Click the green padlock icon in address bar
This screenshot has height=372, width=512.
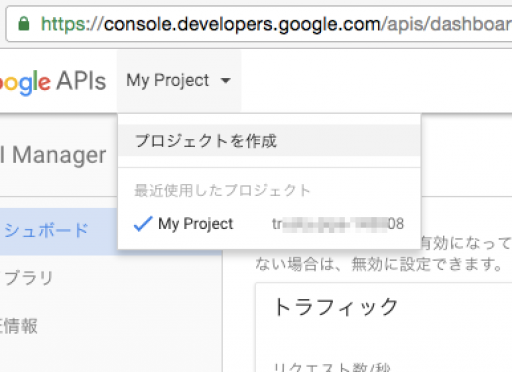pyautogui.click(x=24, y=24)
